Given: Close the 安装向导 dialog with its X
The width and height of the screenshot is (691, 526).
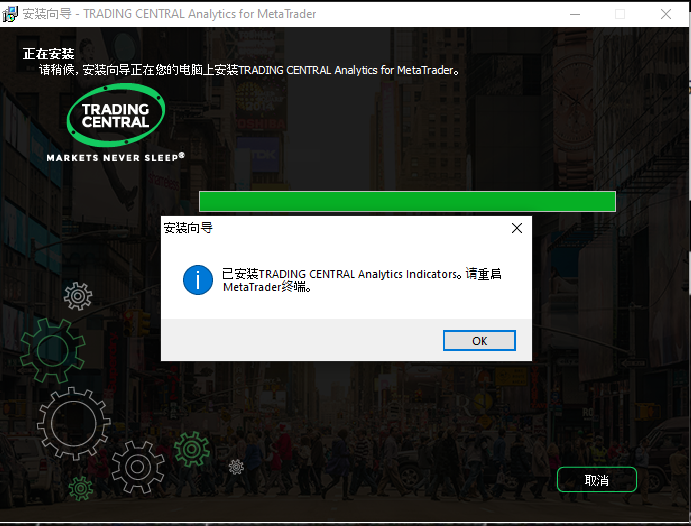Looking at the screenshot, I should (517, 228).
